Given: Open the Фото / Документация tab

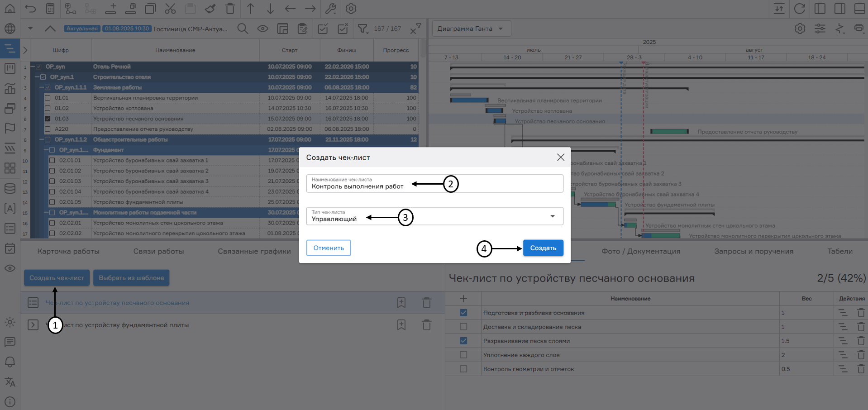Looking at the screenshot, I should pyautogui.click(x=640, y=251).
